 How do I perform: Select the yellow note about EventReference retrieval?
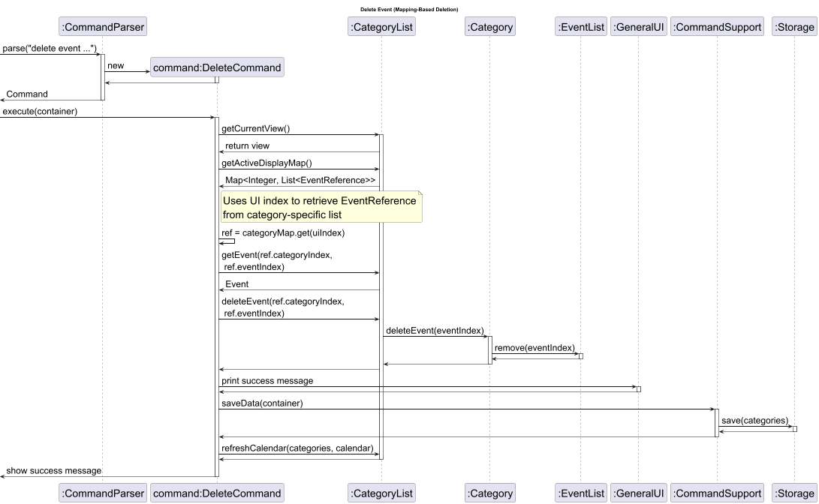pos(321,207)
